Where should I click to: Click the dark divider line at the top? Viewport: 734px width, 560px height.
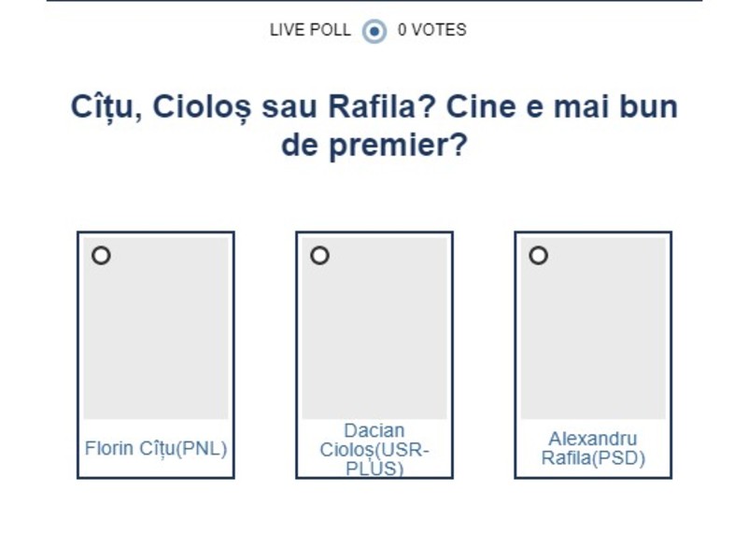[374, 1]
